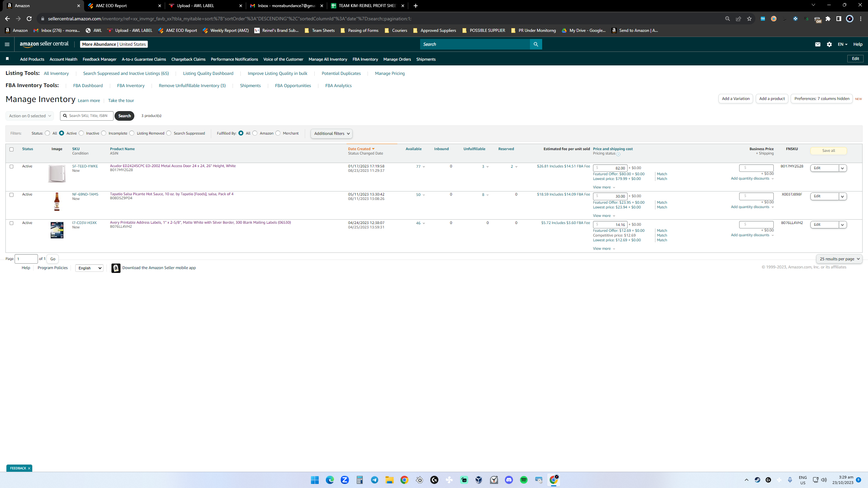Open Manage Orders in the favorites bar
Viewport: 868px width, 488px height.
pos(397,59)
